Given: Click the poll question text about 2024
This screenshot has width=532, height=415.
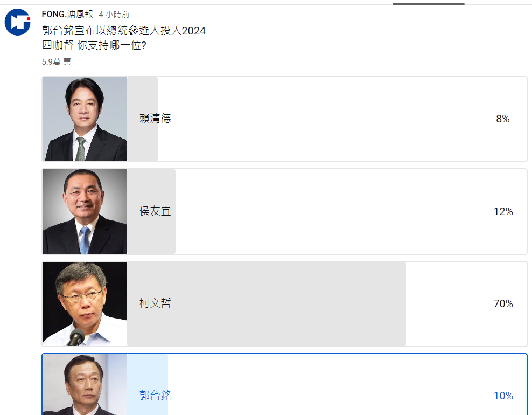Looking at the screenshot, I should [123, 31].
